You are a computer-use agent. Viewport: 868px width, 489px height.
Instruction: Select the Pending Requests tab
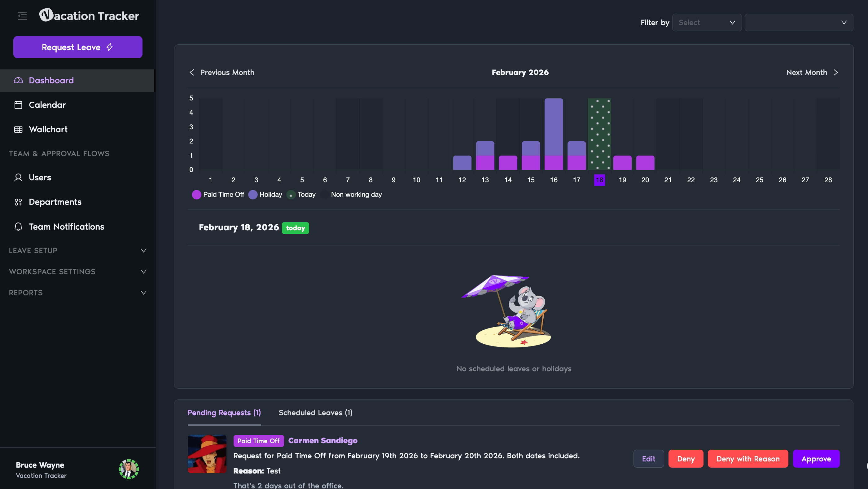click(x=224, y=412)
